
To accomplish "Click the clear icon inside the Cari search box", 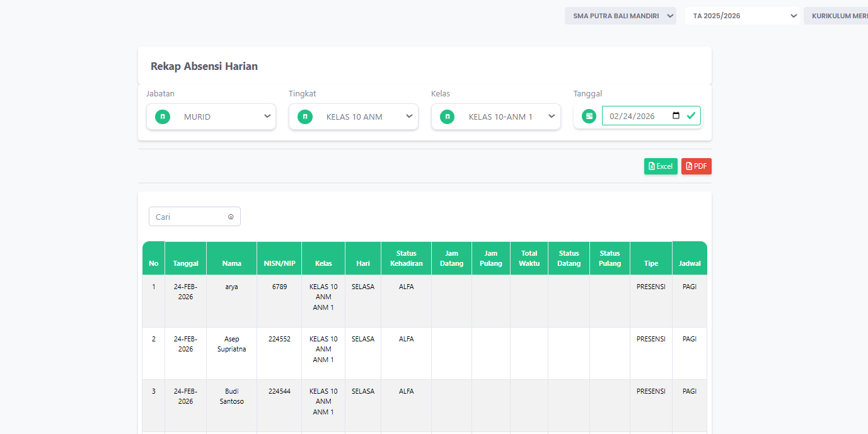I will 231,216.
